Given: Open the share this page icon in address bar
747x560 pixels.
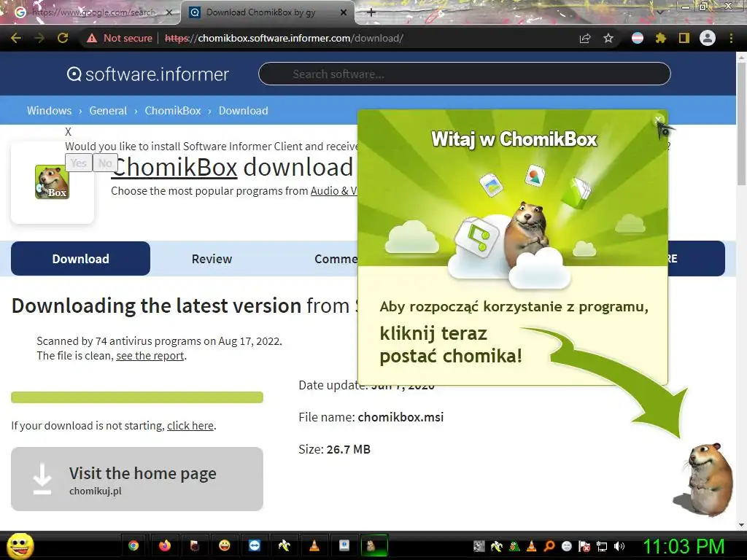Looking at the screenshot, I should pyautogui.click(x=585, y=38).
